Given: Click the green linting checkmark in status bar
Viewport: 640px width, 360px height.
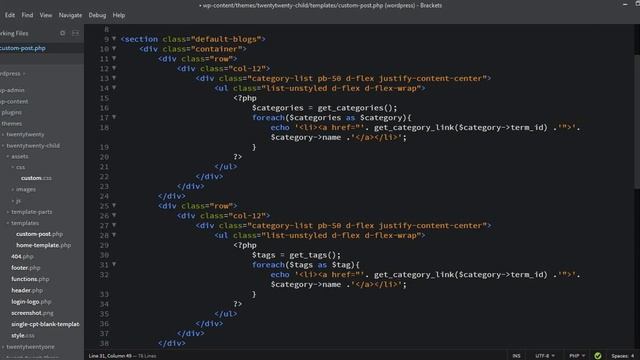Looking at the screenshot, I should tap(598, 356).
